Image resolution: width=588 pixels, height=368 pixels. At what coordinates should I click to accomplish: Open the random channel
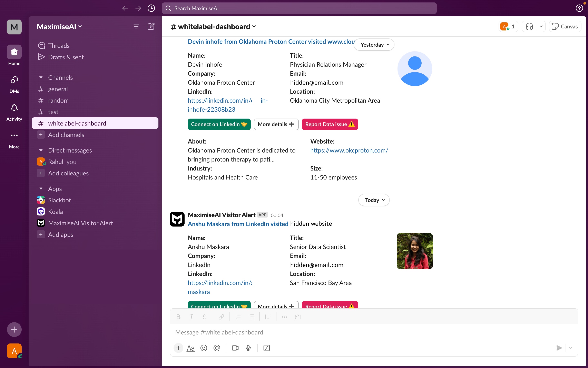95,100
